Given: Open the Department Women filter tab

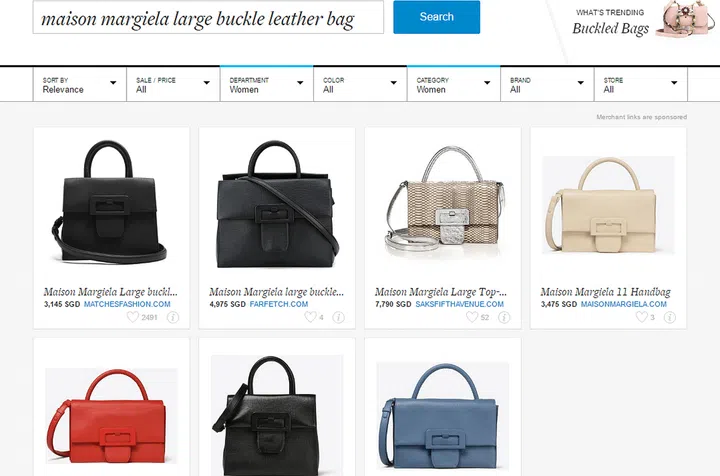Looking at the screenshot, I should pos(266,84).
